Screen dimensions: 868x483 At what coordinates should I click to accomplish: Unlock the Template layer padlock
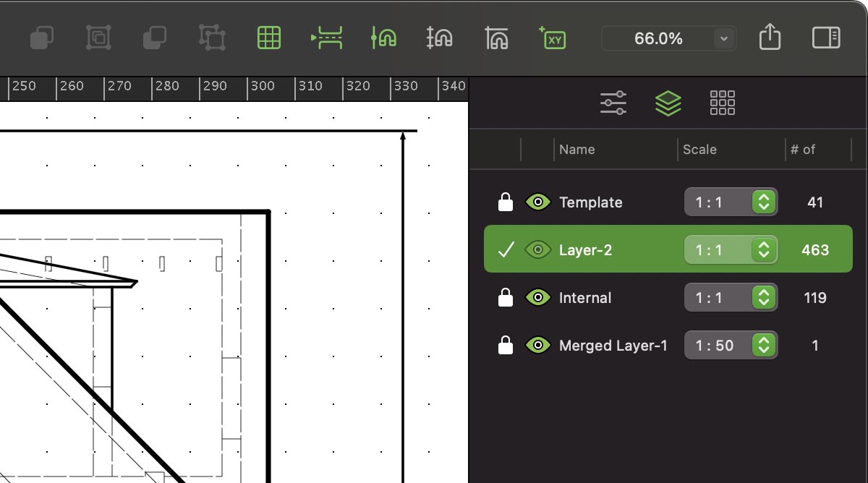(506, 202)
